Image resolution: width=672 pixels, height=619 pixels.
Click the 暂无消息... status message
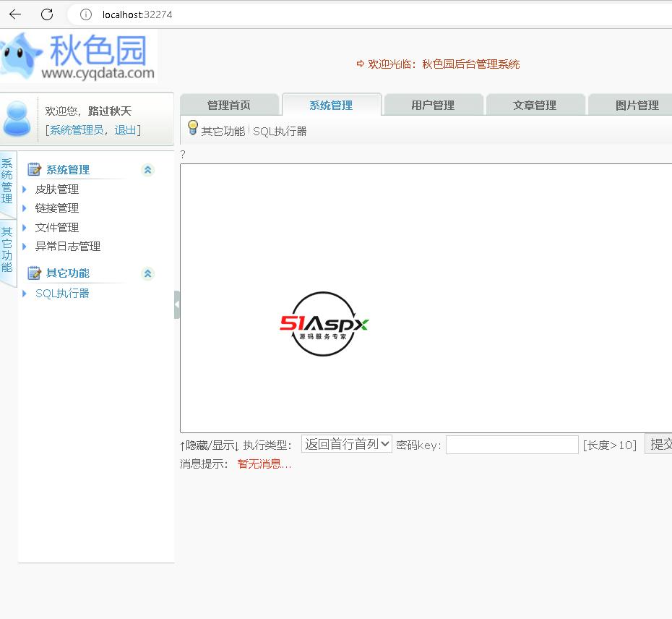[264, 464]
